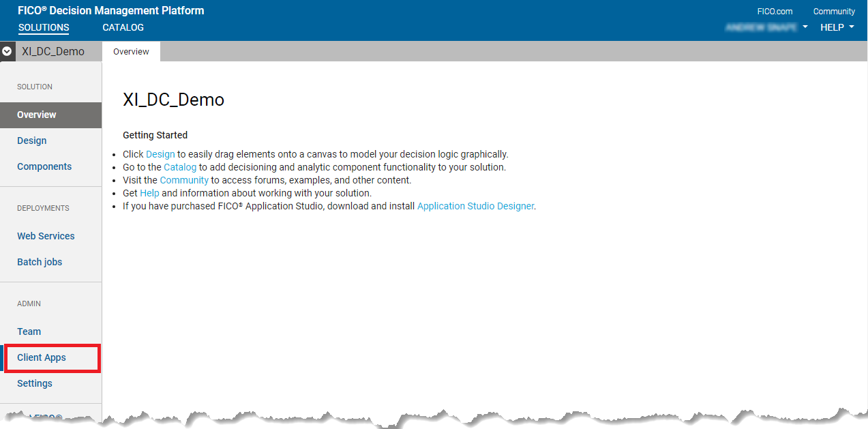Open Batch jobs under Deployments
868x429 pixels.
tap(40, 262)
